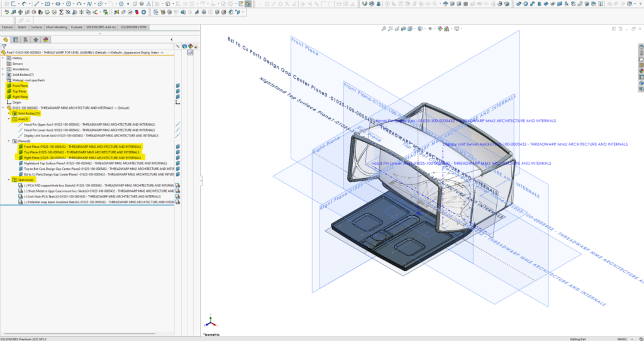Expand the Annotations tree node
Image resolution: width=644 pixels, height=341 pixels.
pyautogui.click(x=3, y=69)
